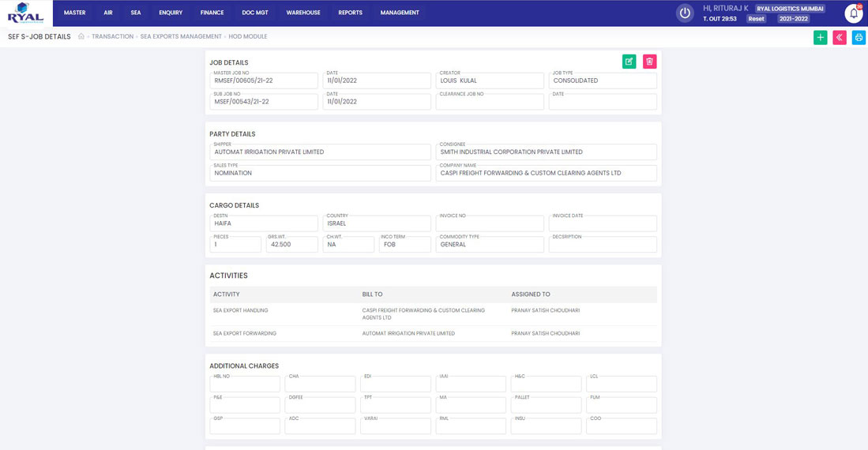Open the MASTER menu
The image size is (868, 450).
click(75, 13)
